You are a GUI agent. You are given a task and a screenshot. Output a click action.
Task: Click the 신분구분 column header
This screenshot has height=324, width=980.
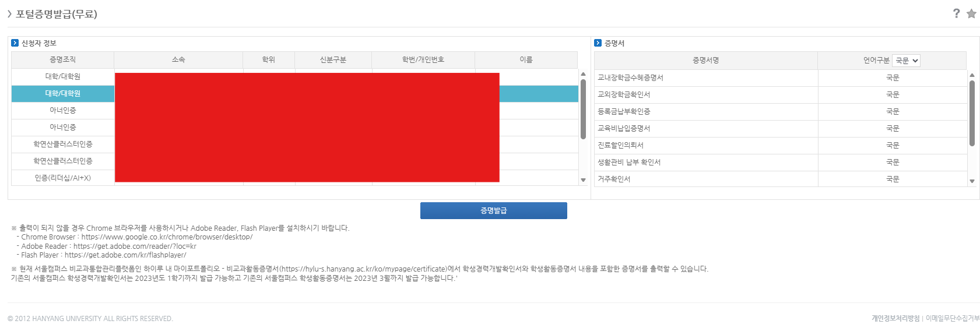(333, 60)
